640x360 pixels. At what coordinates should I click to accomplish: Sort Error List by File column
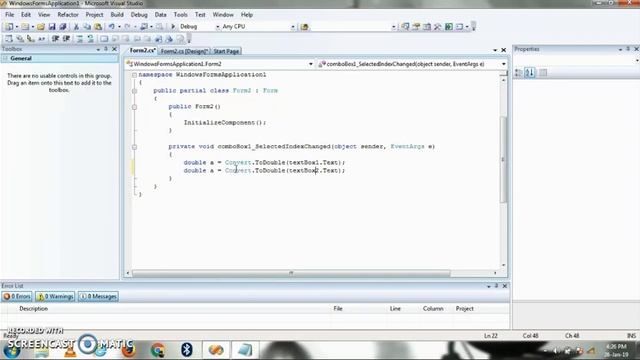point(338,309)
